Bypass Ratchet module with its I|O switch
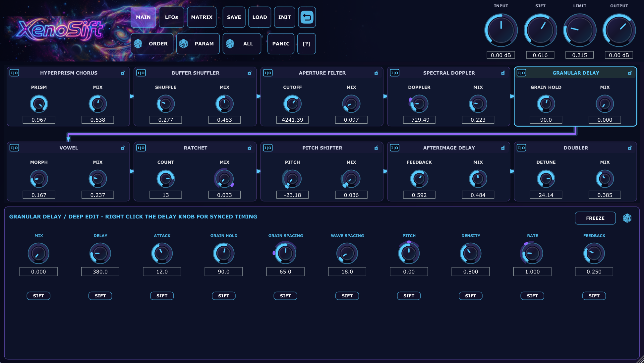The width and height of the screenshot is (644, 363). 141,148
